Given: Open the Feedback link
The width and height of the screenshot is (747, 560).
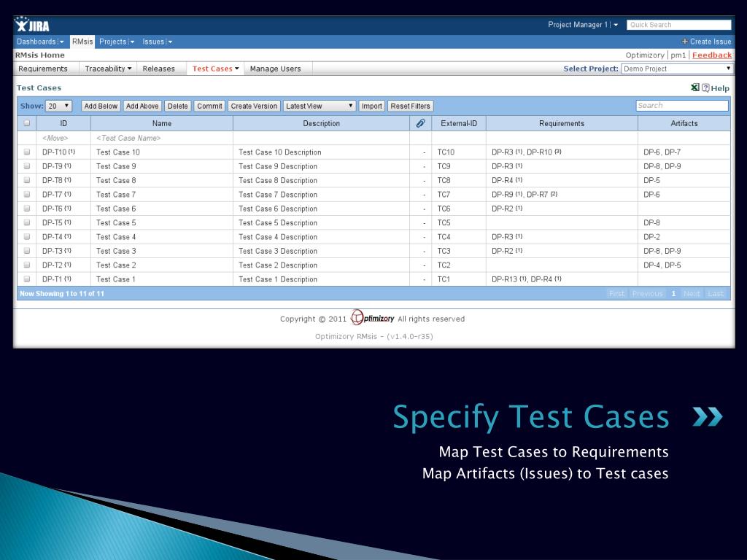Looking at the screenshot, I should tap(712, 55).
